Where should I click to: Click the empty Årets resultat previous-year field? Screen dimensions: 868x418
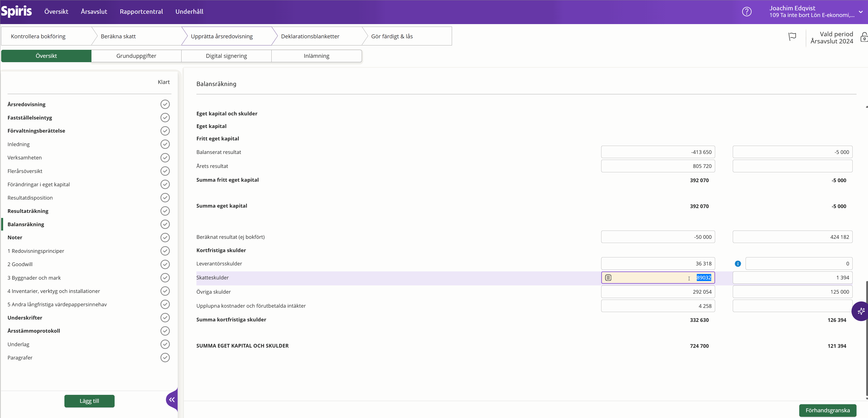click(x=793, y=166)
